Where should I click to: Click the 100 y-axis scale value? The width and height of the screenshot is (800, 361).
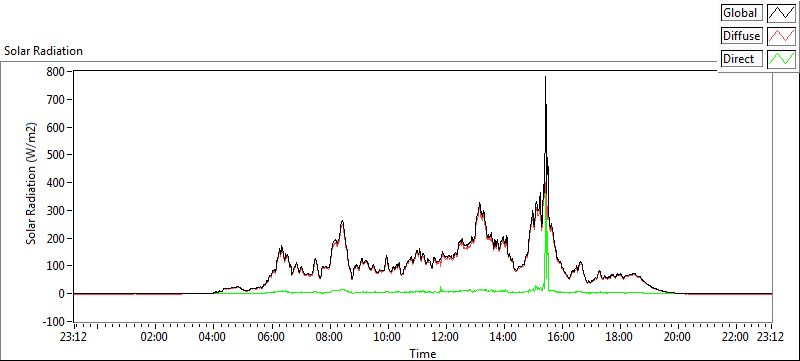pyautogui.click(x=56, y=266)
